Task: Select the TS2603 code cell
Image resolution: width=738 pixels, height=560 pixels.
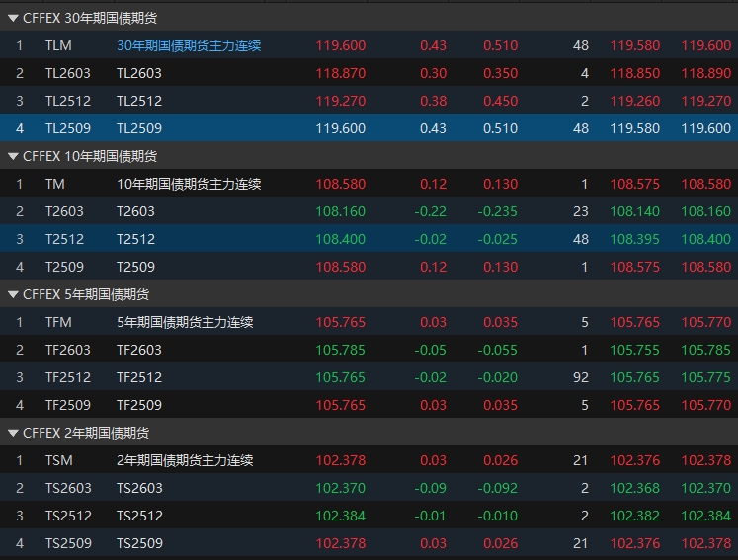Action: [x=68, y=488]
